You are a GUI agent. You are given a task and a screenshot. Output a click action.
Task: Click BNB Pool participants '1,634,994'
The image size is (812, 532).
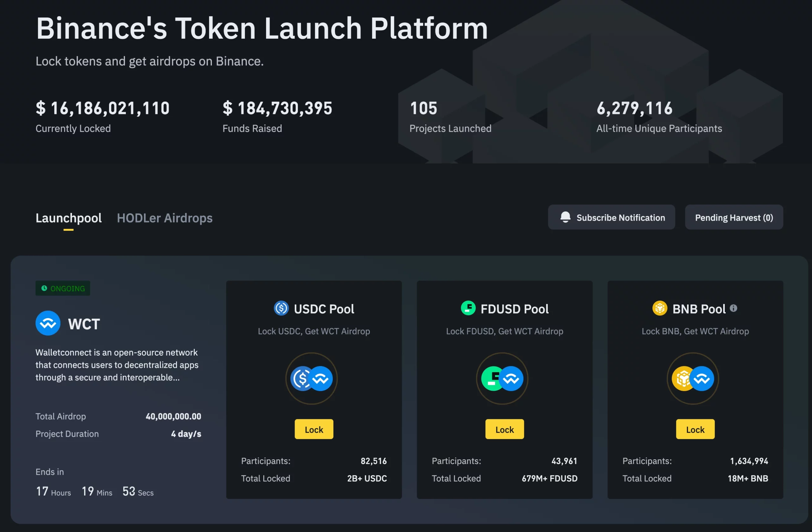point(749,461)
